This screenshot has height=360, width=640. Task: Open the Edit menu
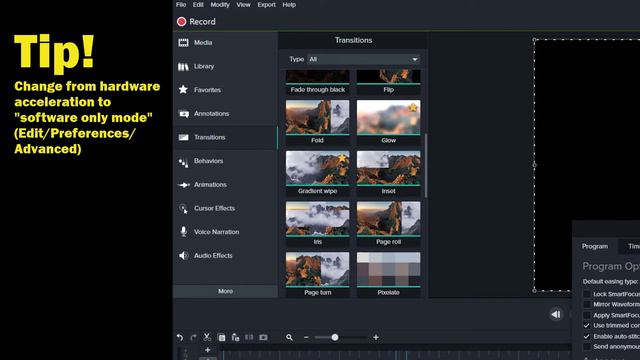[x=198, y=4]
